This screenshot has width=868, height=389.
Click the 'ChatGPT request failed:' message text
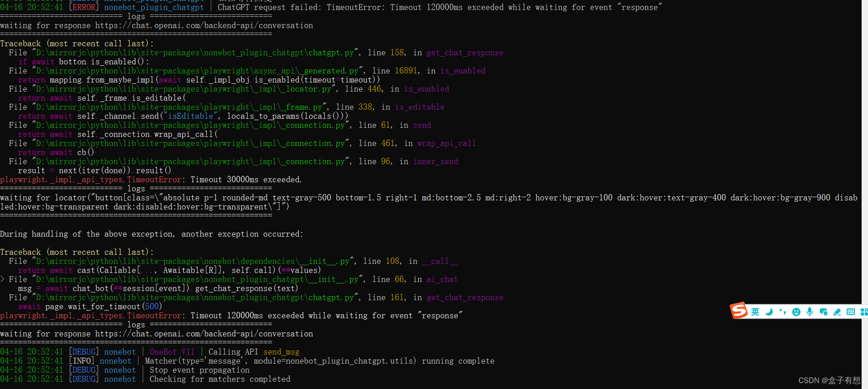coord(270,7)
